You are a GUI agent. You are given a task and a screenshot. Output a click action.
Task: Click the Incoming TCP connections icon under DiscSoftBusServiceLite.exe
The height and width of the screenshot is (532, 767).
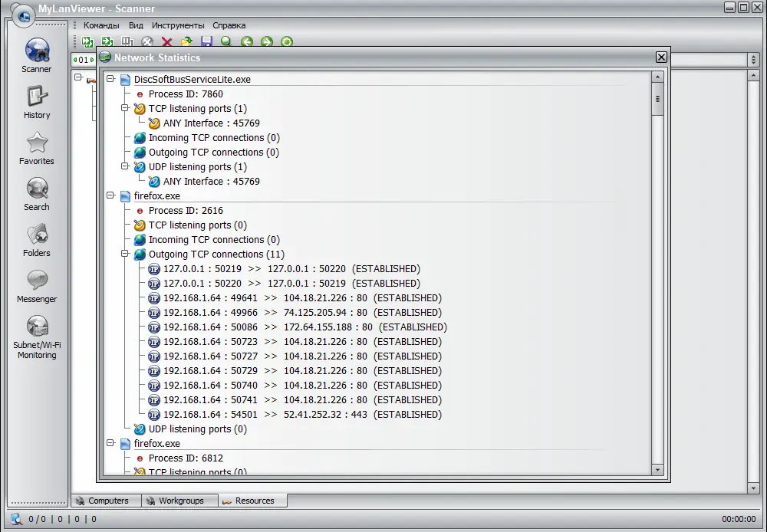[x=140, y=138]
